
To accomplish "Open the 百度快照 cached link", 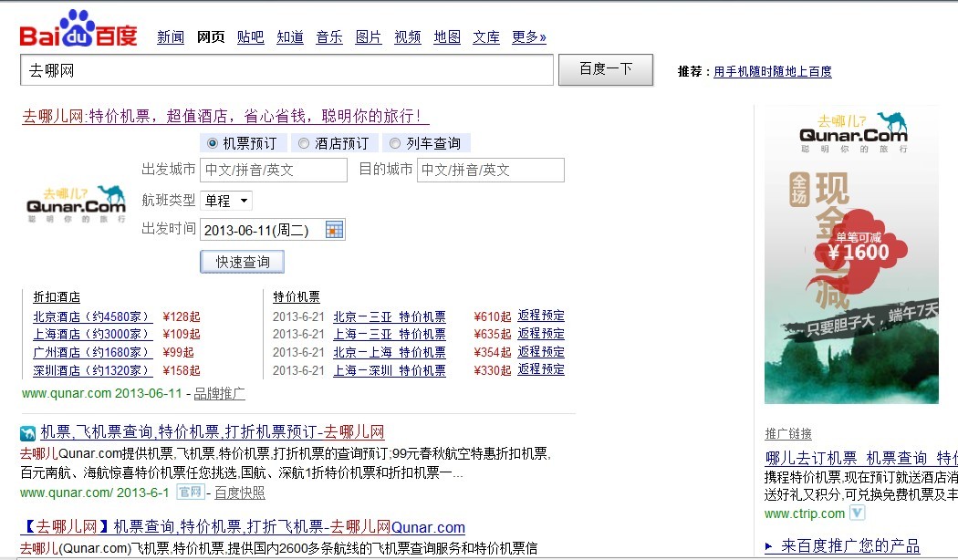I will (239, 493).
